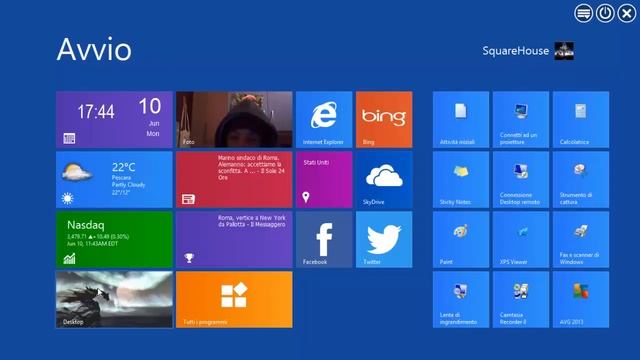This screenshot has height=360, width=640.
Task: Click the SquareHouse user avatar
Action: [564, 51]
